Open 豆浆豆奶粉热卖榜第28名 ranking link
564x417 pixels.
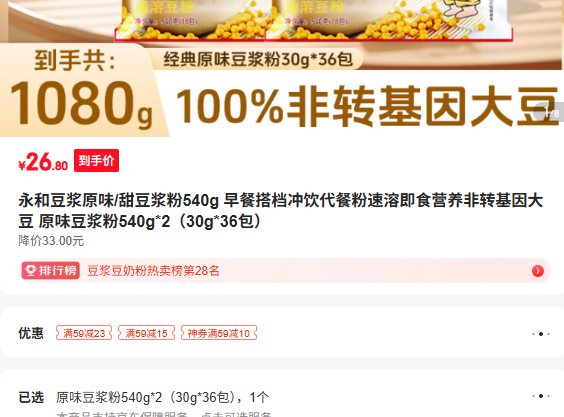point(153,271)
